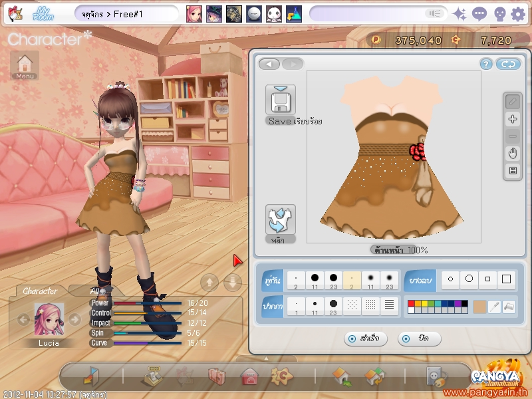This screenshot has width=532, height=399.
Task: Open the red locker icon
Action: [x=249, y=376]
